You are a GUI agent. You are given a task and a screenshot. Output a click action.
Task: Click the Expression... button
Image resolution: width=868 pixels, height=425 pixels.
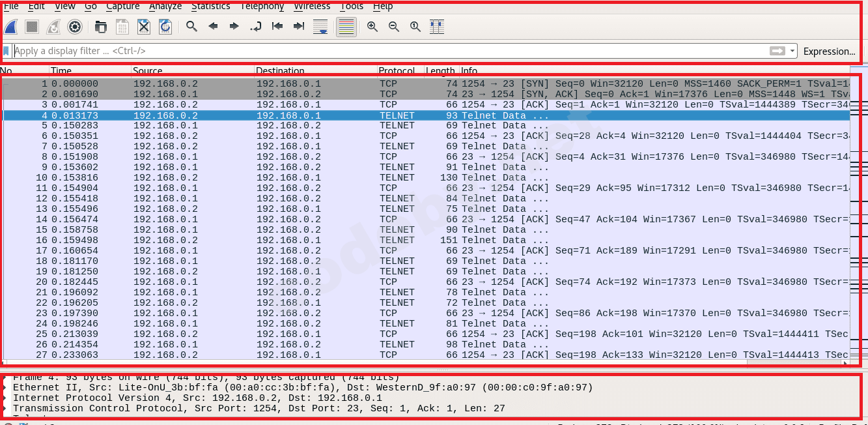pyautogui.click(x=829, y=51)
